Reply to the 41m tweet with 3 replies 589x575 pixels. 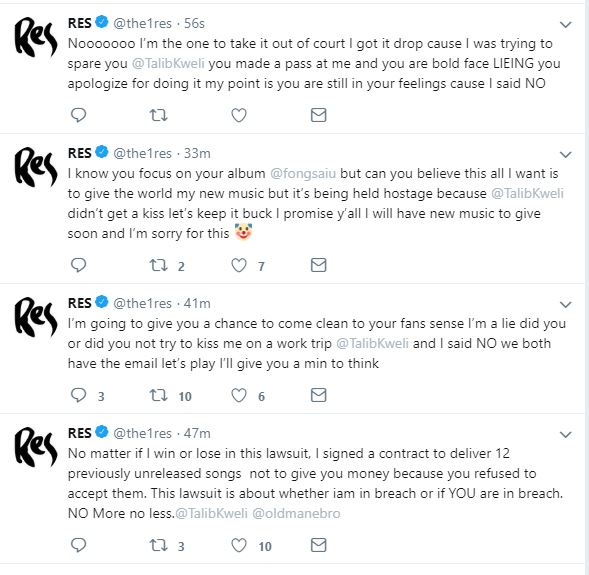(x=79, y=395)
